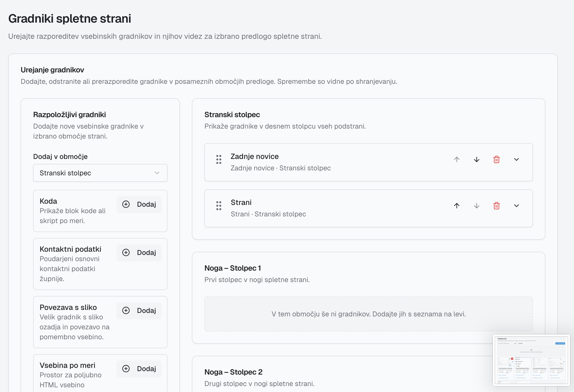Image resolution: width=574 pixels, height=392 pixels.
Task: Expand the Zadnje novice widget settings
Action: (x=516, y=159)
